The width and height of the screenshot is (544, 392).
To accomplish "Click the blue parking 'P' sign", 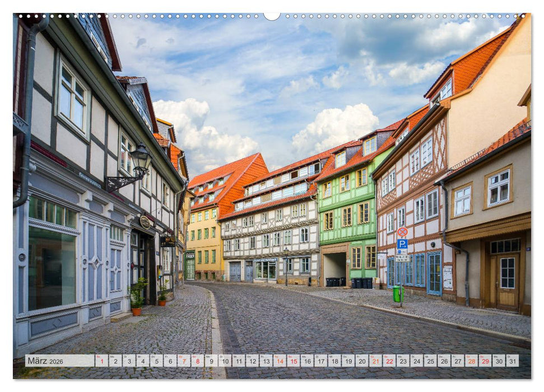I will [402, 244].
